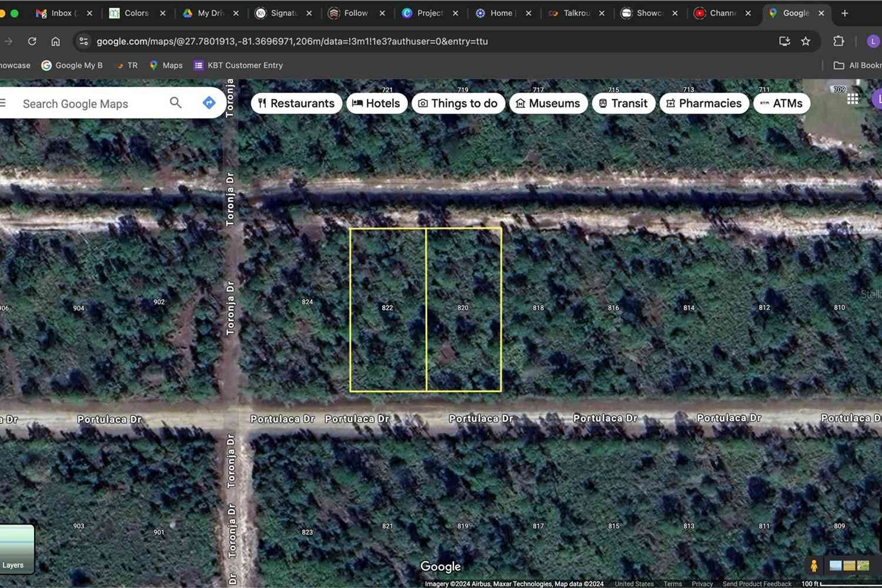Open the Terms link
Image resolution: width=882 pixels, height=588 pixels.
(x=673, y=584)
